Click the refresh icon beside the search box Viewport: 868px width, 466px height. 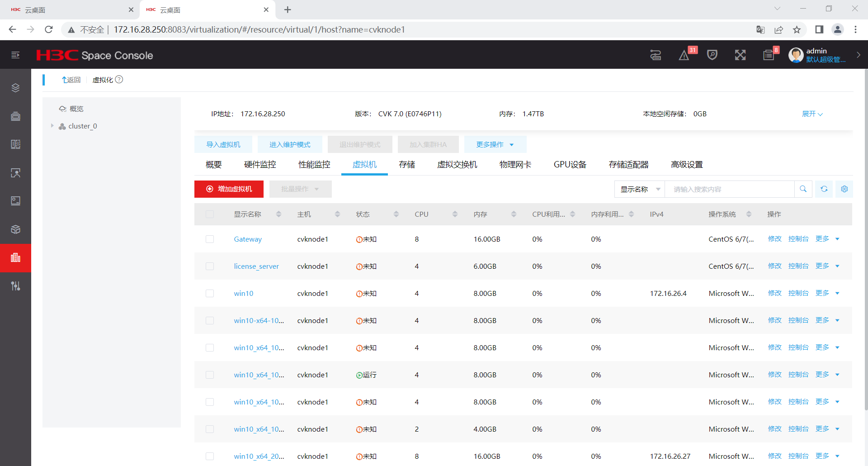click(x=824, y=189)
